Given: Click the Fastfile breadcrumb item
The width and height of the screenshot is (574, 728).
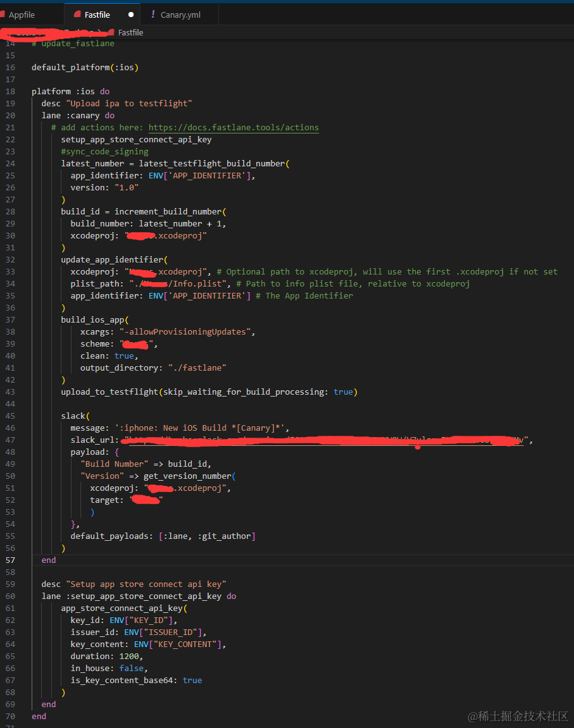Looking at the screenshot, I should pos(130,32).
